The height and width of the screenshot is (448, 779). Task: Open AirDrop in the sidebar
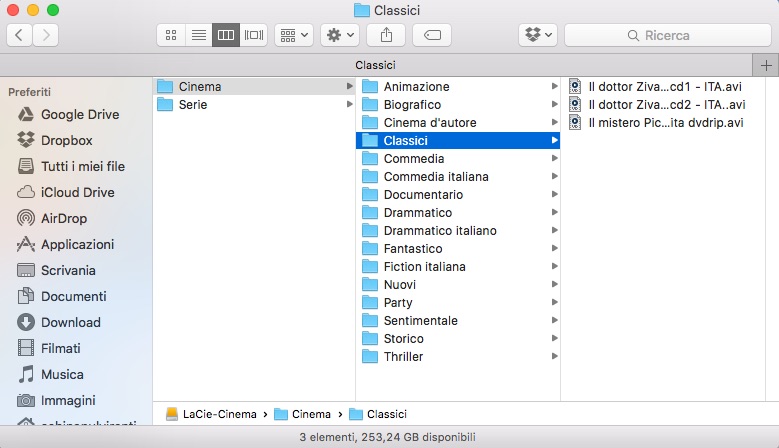[63, 218]
